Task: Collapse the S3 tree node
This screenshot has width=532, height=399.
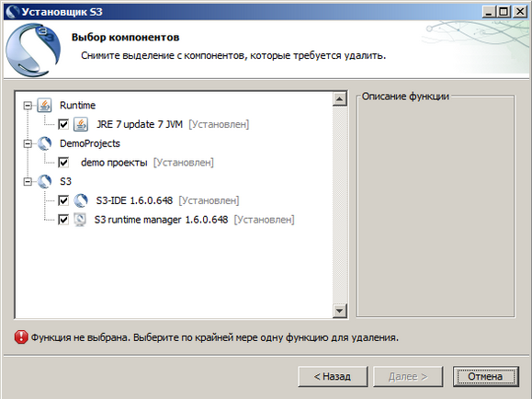Action: (28, 182)
